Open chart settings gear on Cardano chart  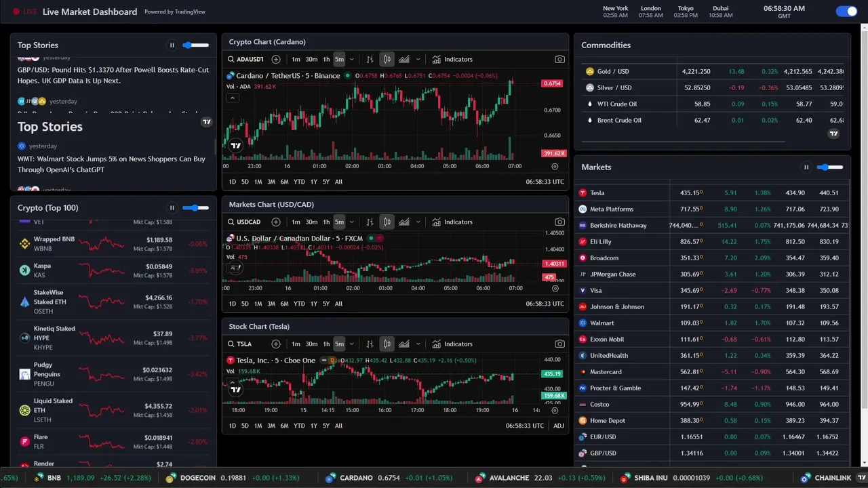pos(555,166)
